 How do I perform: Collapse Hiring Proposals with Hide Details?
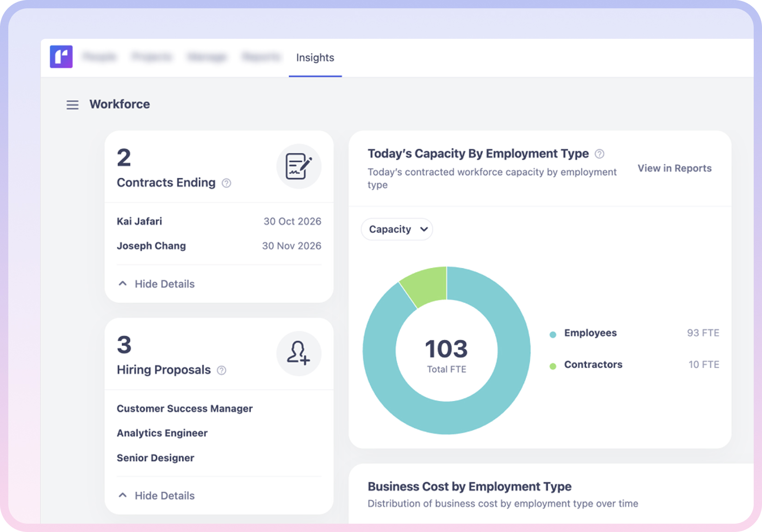157,496
